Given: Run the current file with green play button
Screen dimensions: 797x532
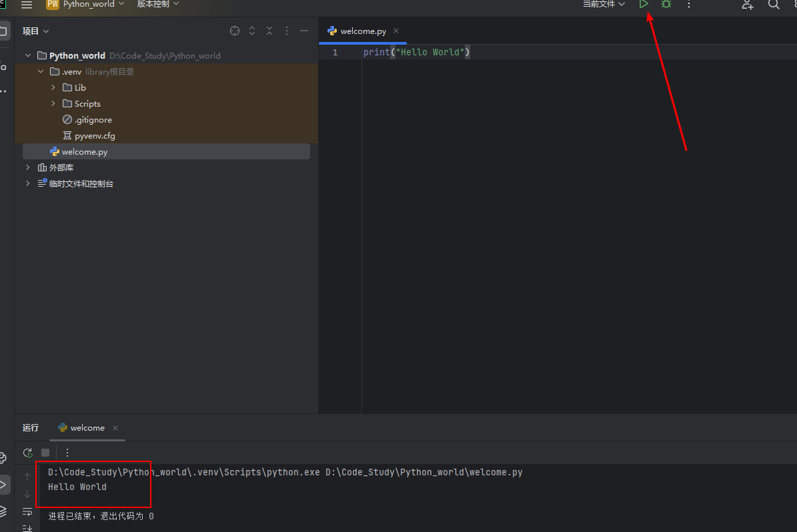Looking at the screenshot, I should tap(644, 4).
